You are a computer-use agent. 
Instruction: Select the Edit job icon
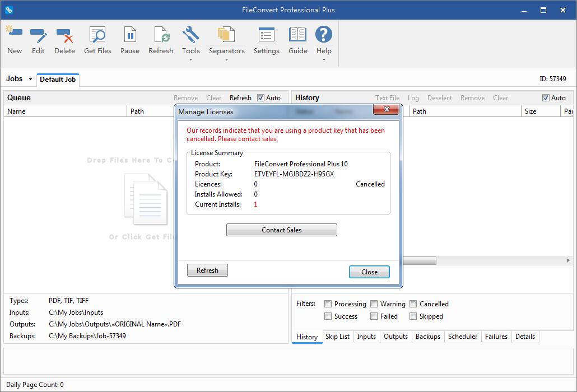38,39
